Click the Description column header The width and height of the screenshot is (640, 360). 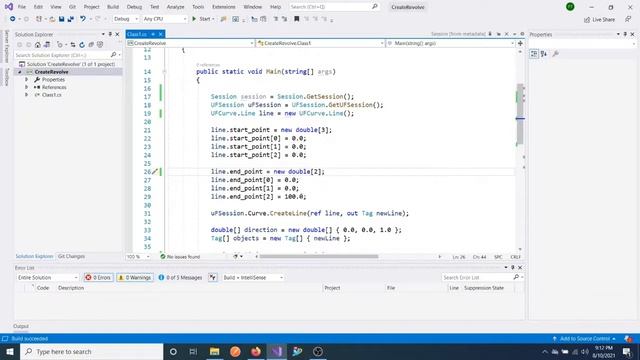pos(71,288)
